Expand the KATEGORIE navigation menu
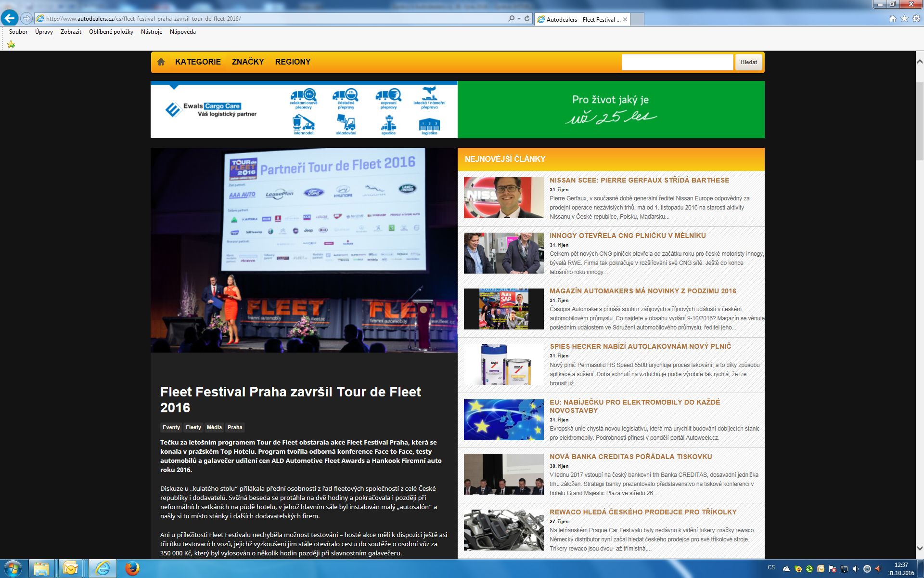The height and width of the screenshot is (578, 924). (x=198, y=62)
